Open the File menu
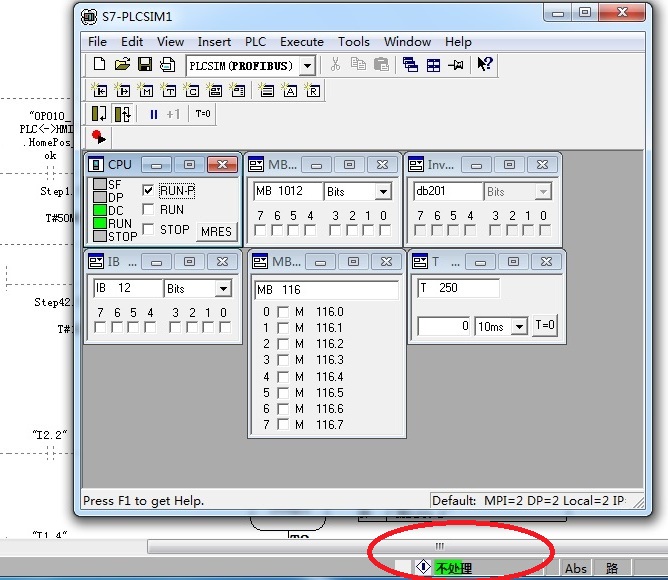This screenshot has width=668, height=580. point(97,42)
